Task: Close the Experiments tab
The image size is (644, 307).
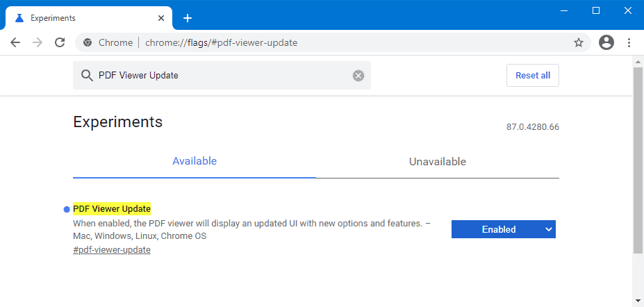Action: click(x=161, y=18)
